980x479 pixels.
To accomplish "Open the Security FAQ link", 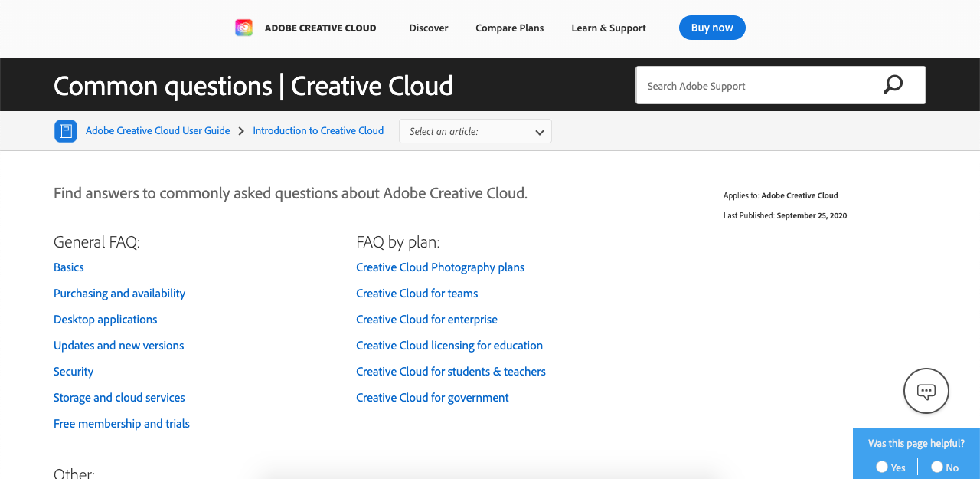I will tap(73, 372).
